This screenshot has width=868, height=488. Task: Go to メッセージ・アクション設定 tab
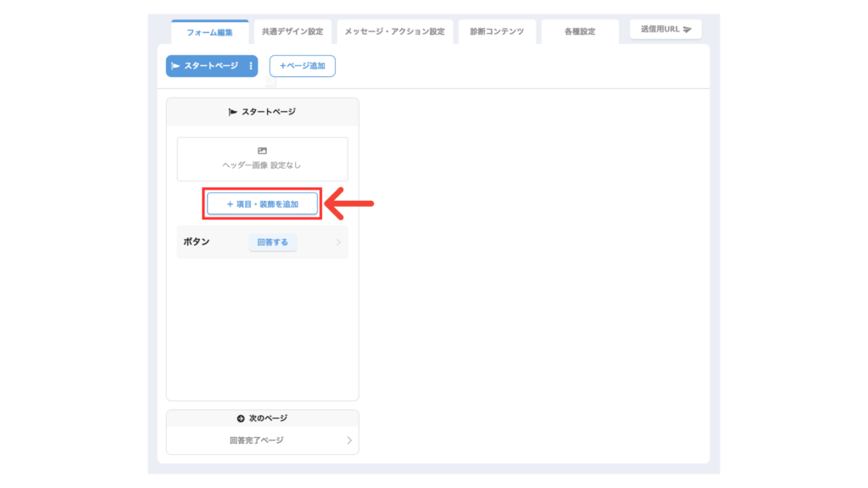point(394,32)
